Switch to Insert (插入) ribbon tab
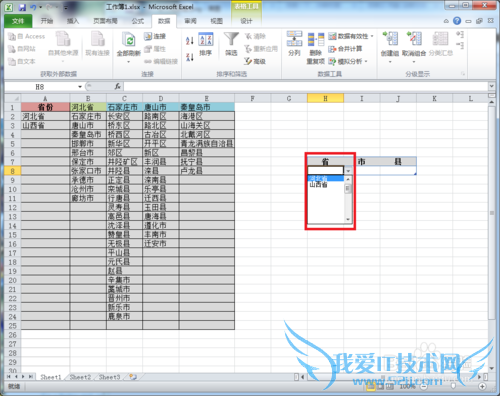The width and height of the screenshot is (500, 396). pos(73,21)
